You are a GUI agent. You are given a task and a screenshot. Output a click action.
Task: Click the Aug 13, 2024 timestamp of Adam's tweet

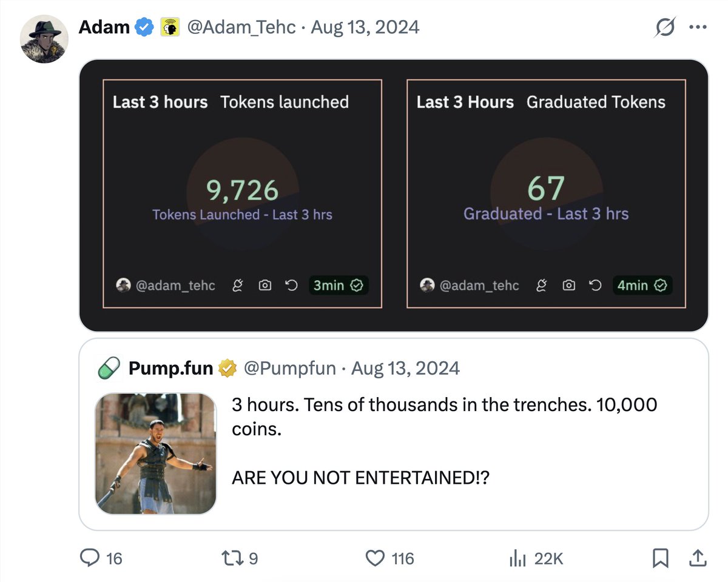click(x=365, y=27)
